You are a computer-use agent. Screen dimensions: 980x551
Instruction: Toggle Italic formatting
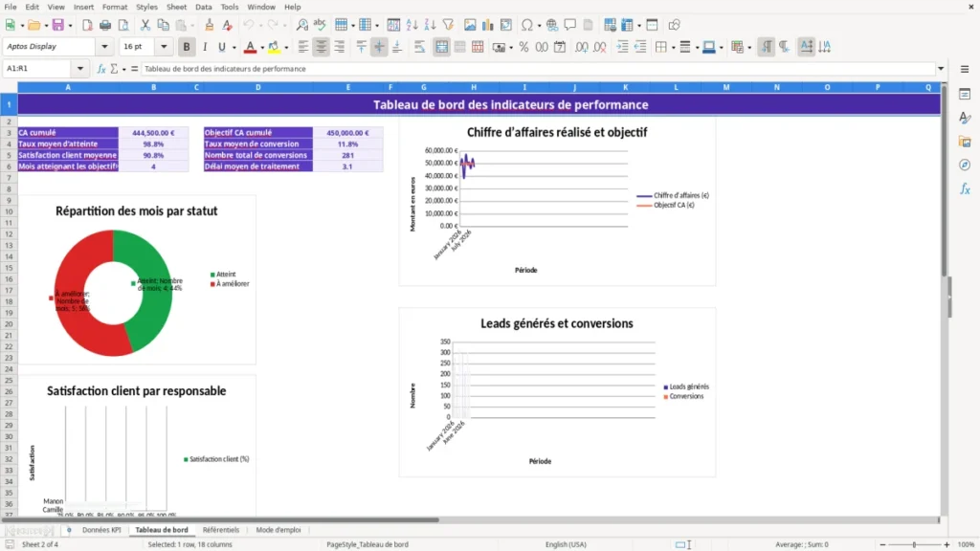(205, 47)
